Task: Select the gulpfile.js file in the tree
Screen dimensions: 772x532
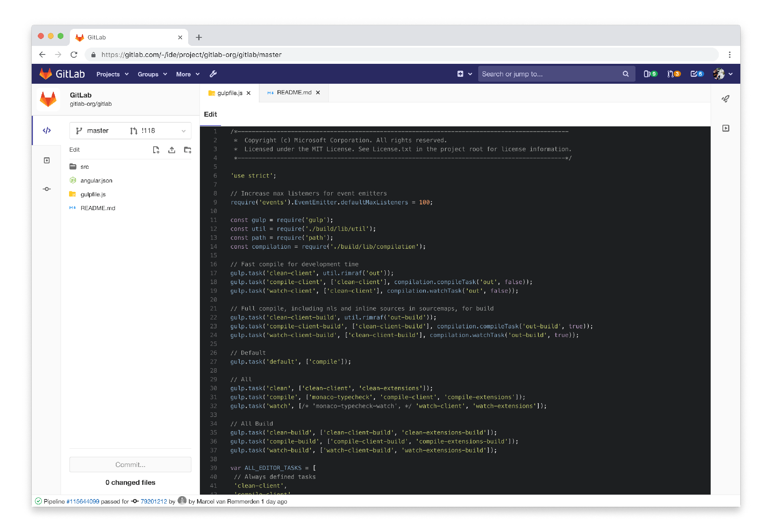Action: pos(93,194)
